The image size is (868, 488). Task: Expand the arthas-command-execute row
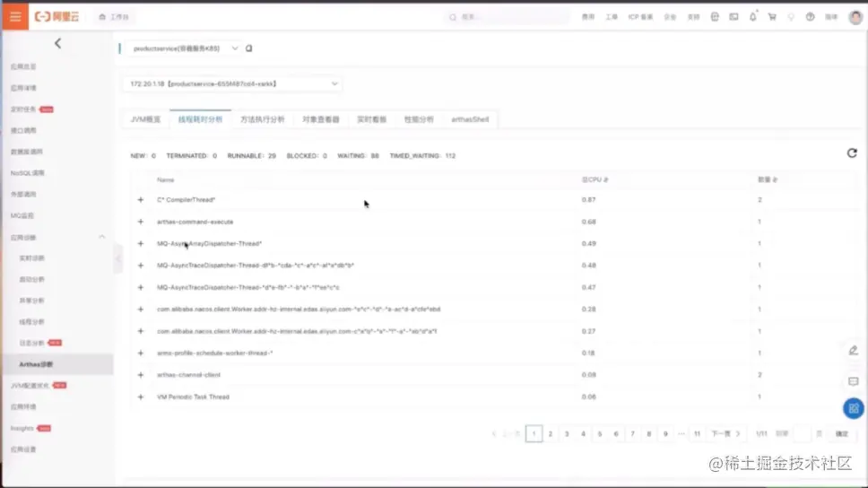pyautogui.click(x=141, y=222)
